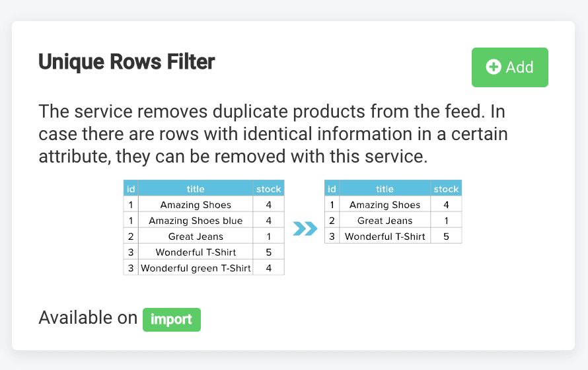Click the left table's stock column header
Viewport: 588px width, 370px height.
[x=269, y=189]
